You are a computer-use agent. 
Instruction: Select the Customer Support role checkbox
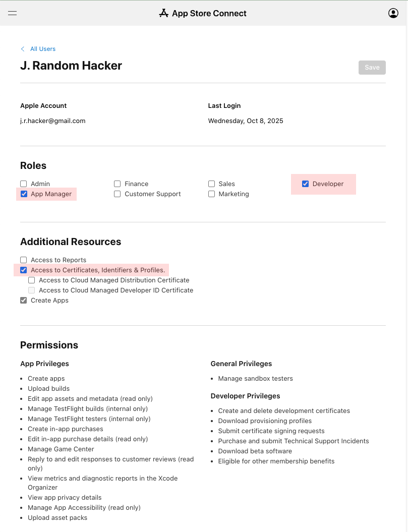pos(118,194)
